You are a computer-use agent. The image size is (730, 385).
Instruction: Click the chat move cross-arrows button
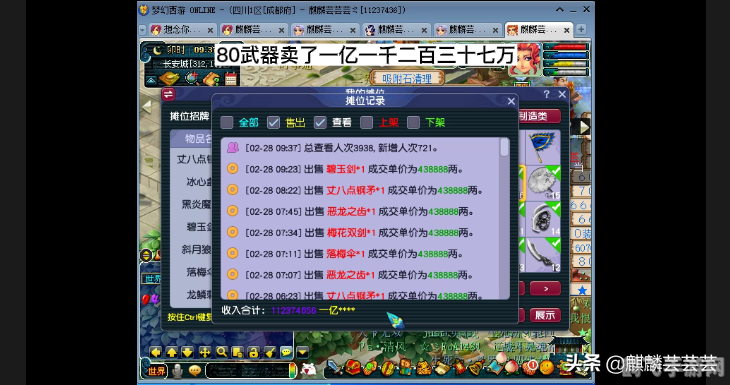pyautogui.click(x=204, y=352)
